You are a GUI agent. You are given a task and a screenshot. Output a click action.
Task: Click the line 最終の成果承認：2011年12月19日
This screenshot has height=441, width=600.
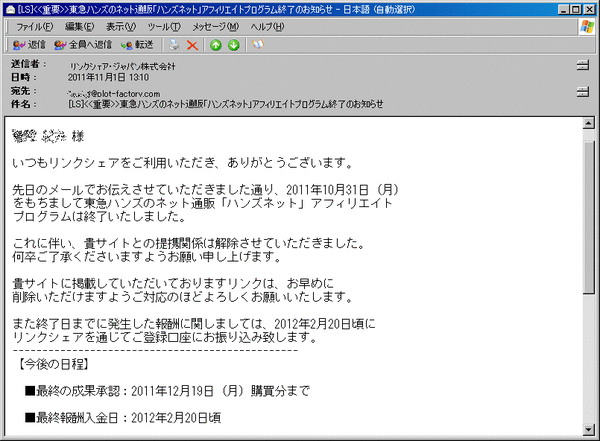(167, 391)
